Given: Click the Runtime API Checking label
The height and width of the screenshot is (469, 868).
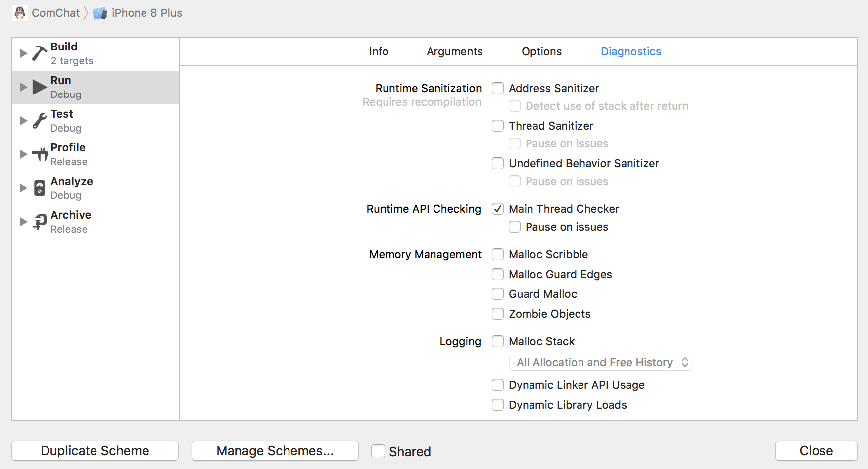Looking at the screenshot, I should pyautogui.click(x=424, y=209).
